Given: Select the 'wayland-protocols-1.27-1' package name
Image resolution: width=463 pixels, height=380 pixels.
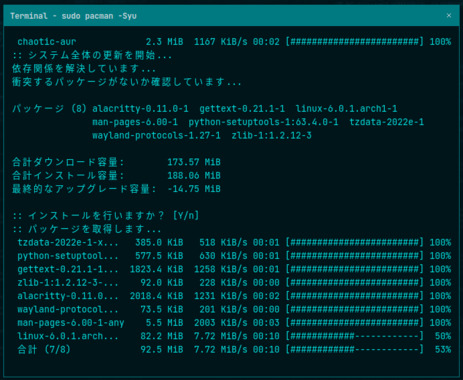Looking at the screenshot, I should [156, 135].
